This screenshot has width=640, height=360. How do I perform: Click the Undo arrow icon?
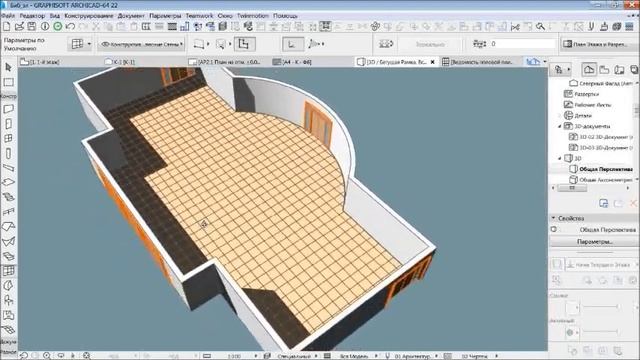(70, 27)
